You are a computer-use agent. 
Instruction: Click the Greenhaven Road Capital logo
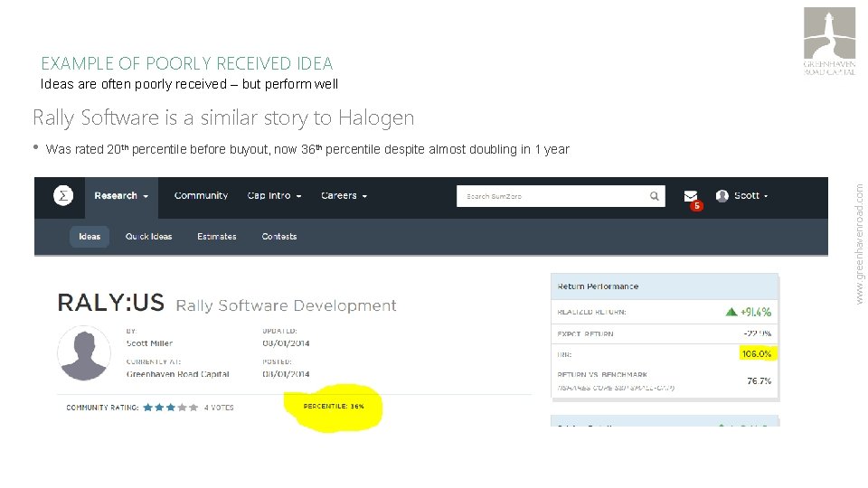(x=829, y=41)
